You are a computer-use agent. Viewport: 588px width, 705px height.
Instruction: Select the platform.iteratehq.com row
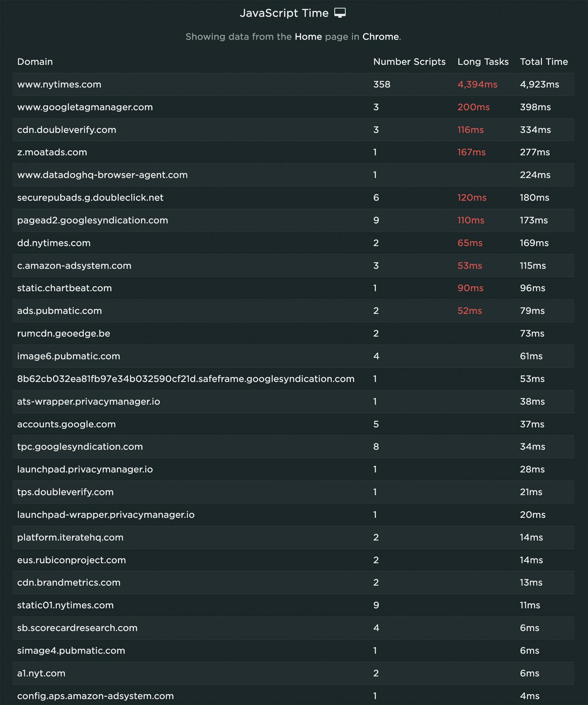click(x=70, y=537)
